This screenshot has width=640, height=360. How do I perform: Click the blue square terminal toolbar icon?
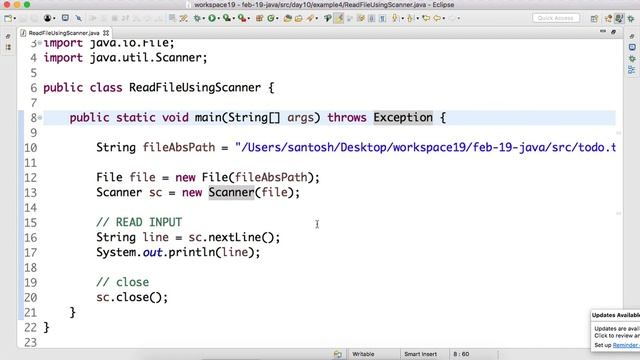coord(65,18)
